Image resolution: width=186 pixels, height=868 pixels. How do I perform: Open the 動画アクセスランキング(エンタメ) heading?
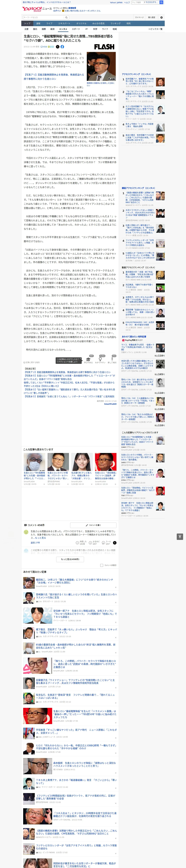tap(138, 267)
